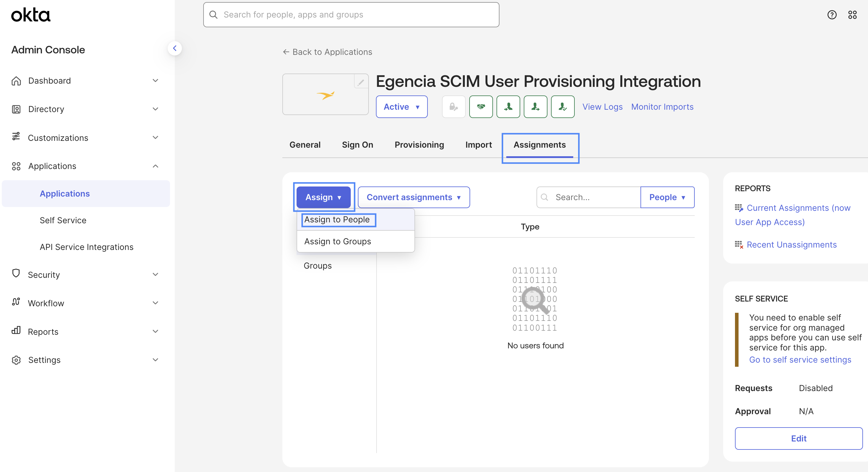Open Monitor Imports link

tap(662, 107)
